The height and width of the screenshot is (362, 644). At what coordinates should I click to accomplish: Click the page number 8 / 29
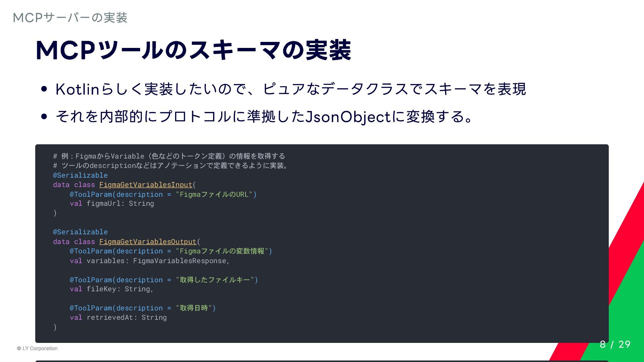615,345
